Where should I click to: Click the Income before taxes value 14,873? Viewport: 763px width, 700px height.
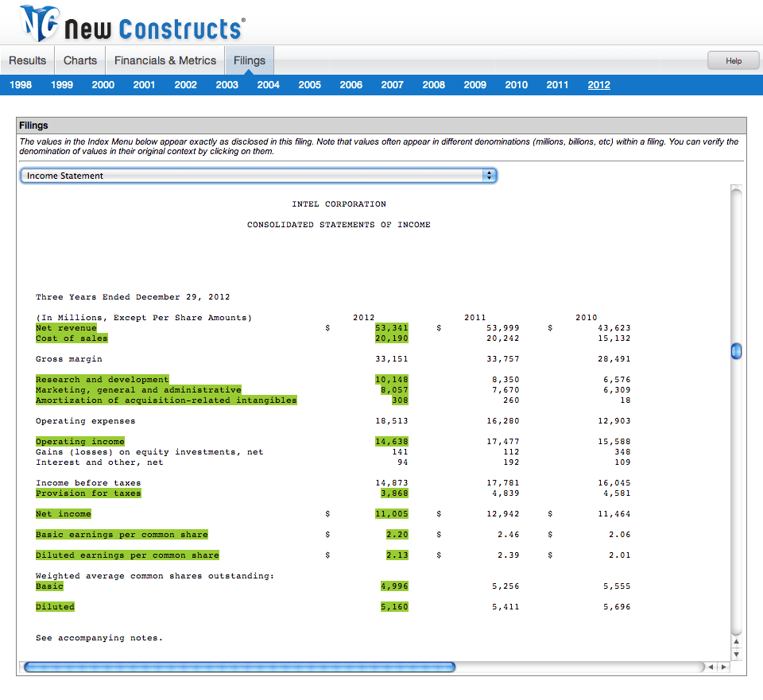392,482
